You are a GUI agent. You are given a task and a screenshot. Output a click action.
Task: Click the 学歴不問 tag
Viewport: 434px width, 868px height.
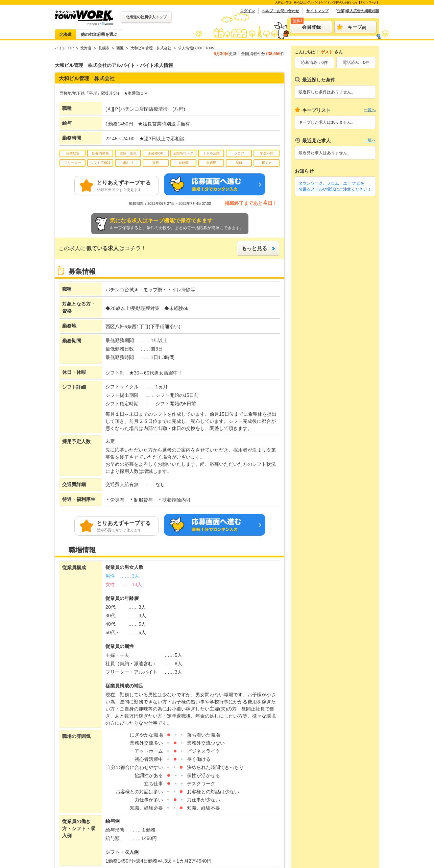coord(266,153)
